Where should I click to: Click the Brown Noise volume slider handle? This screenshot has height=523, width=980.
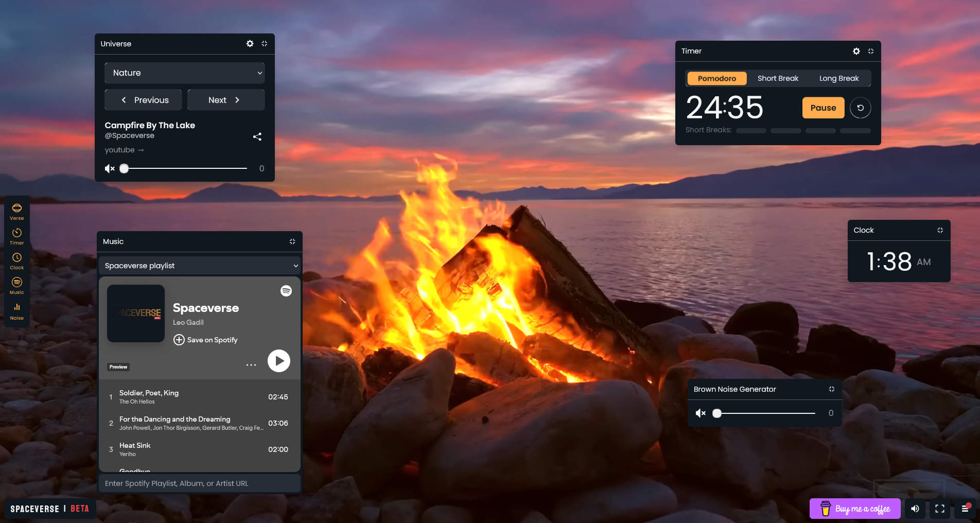[717, 413]
